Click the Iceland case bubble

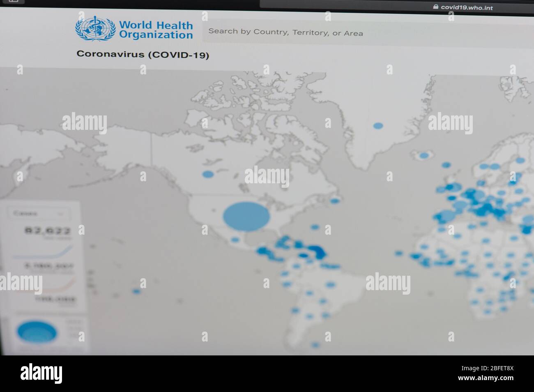[x=424, y=155]
